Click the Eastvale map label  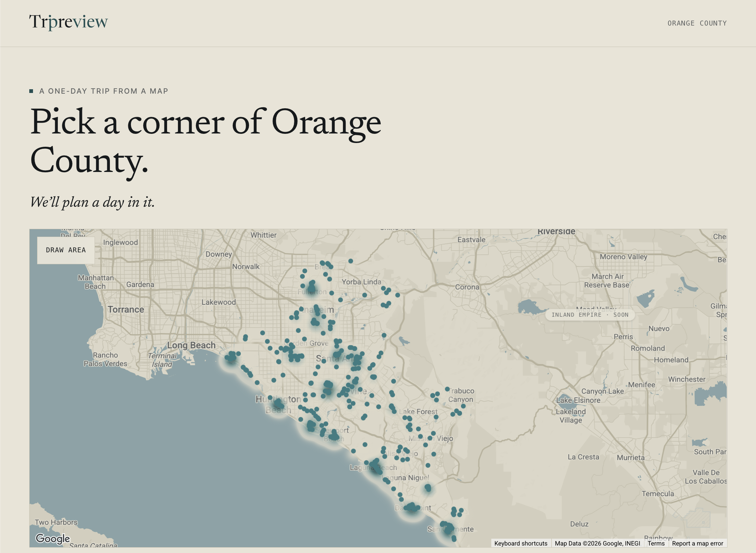click(471, 240)
